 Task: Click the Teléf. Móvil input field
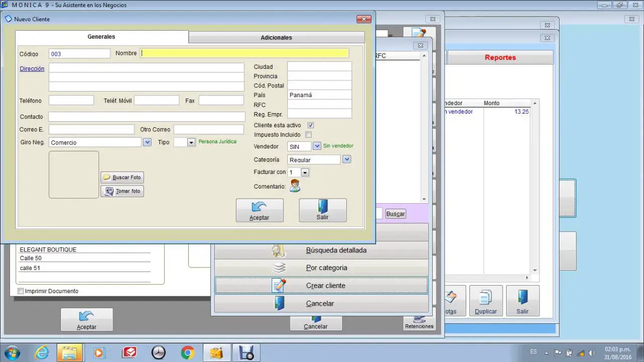[x=156, y=101]
